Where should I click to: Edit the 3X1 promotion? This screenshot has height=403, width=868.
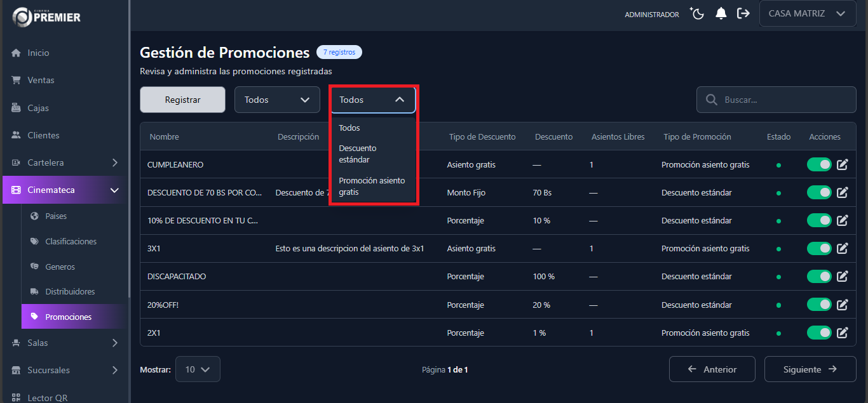click(x=842, y=248)
